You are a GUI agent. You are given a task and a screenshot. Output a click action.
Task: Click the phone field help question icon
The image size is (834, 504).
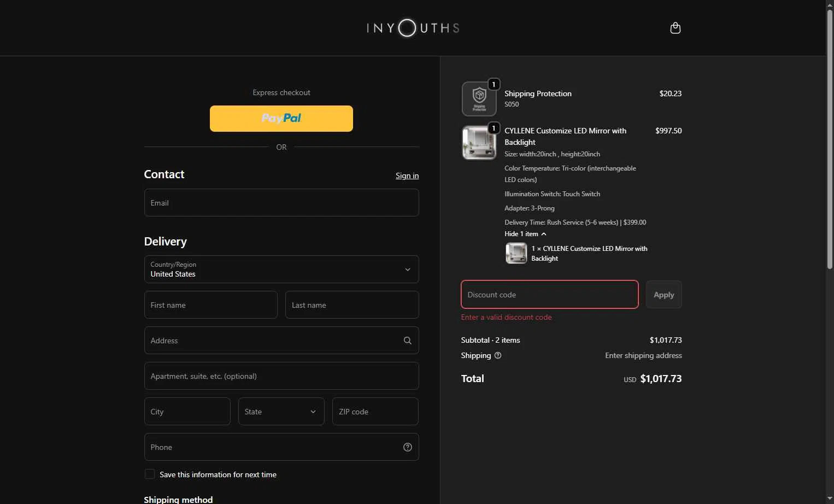click(x=407, y=447)
